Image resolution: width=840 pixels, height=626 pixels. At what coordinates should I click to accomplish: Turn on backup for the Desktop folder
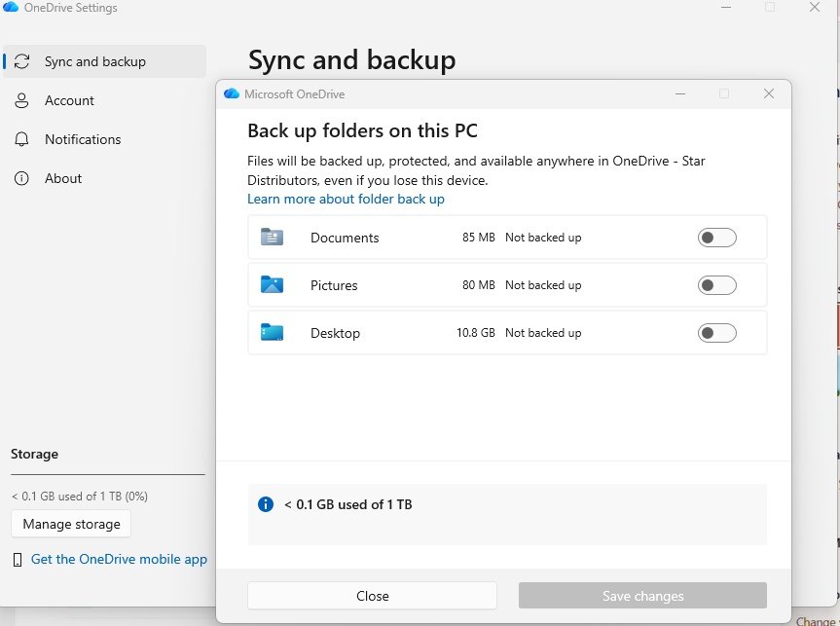716,333
